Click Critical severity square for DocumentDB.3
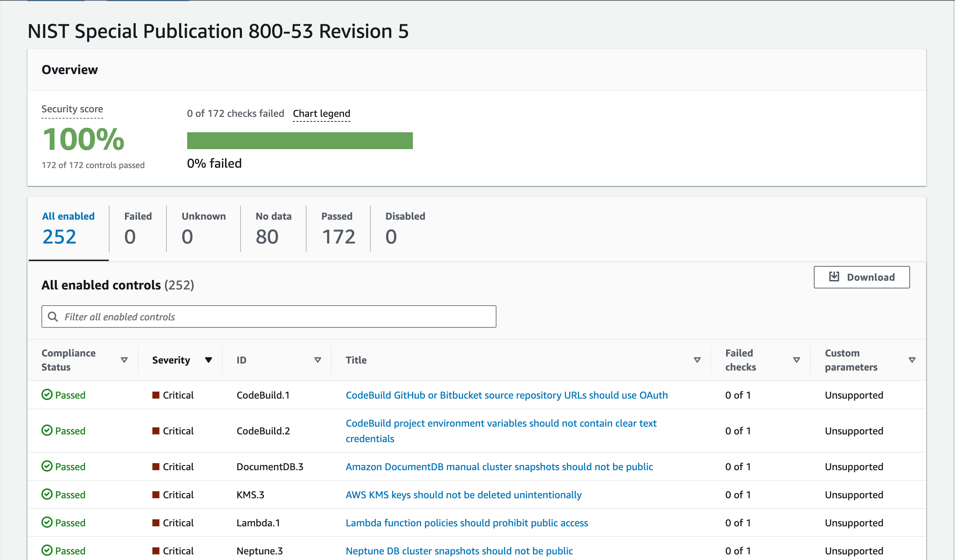The image size is (955, 560). (x=156, y=466)
